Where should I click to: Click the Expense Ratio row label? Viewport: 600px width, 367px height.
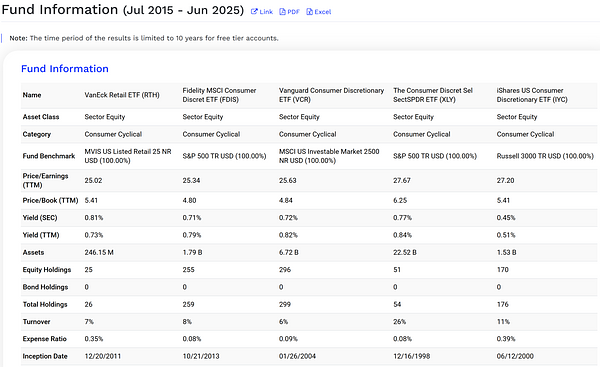44,339
